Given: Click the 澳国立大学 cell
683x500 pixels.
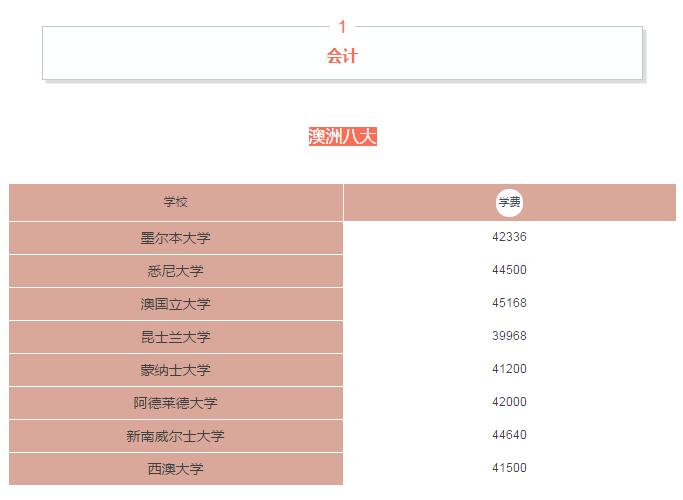Looking at the screenshot, I should [x=176, y=304].
